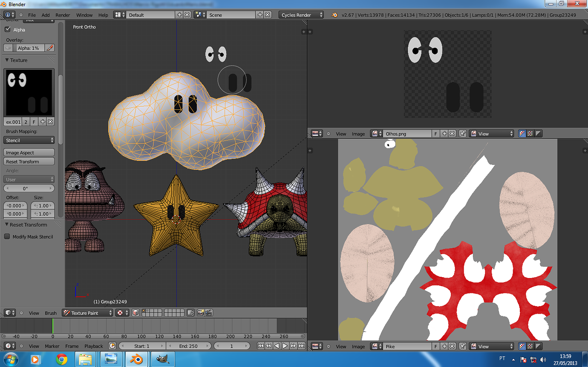The width and height of the screenshot is (588, 367).
Task: Pin the Pike image with pushpin
Action: click(x=462, y=347)
